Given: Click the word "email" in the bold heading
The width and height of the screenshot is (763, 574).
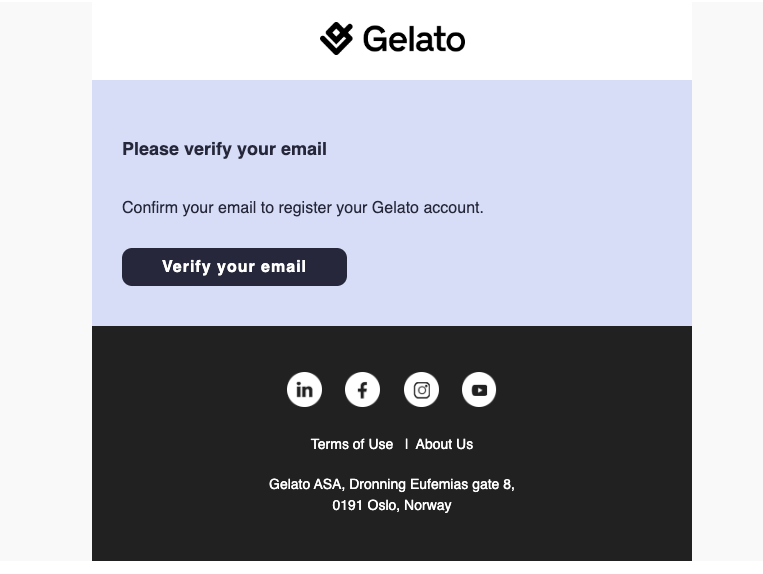Looking at the screenshot, I should (304, 149).
